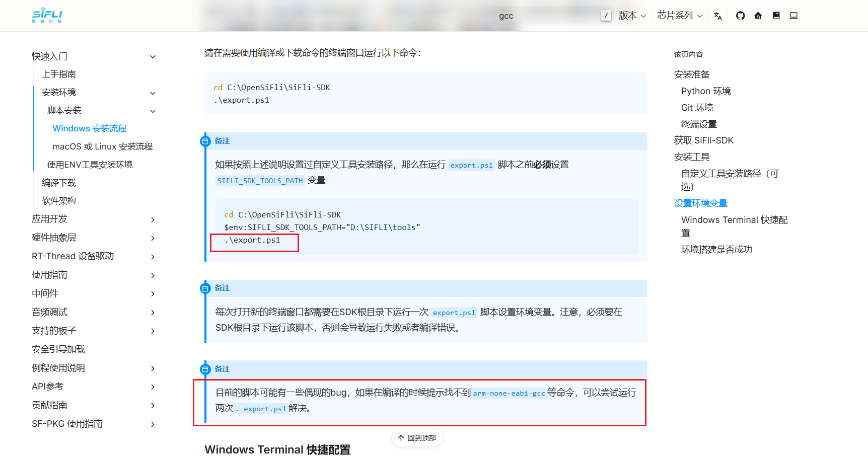Click the book documentation icon
The width and height of the screenshot is (868, 457).
pyautogui.click(x=776, y=16)
